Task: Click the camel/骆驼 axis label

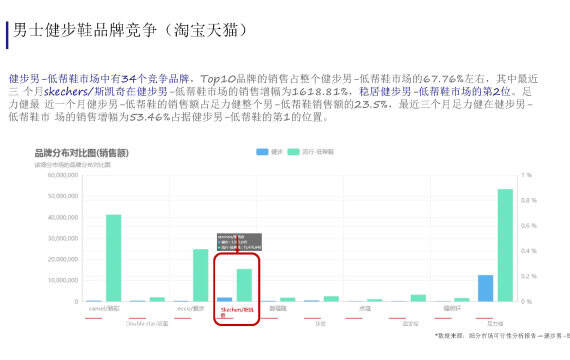Action: 104,308
